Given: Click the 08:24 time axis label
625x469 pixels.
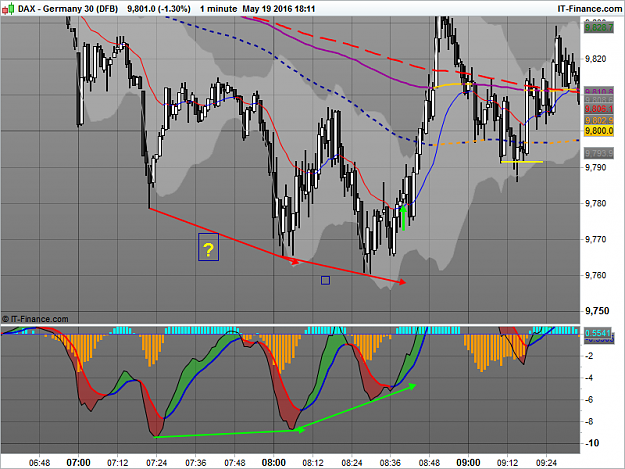Looking at the screenshot, I should [x=352, y=463].
